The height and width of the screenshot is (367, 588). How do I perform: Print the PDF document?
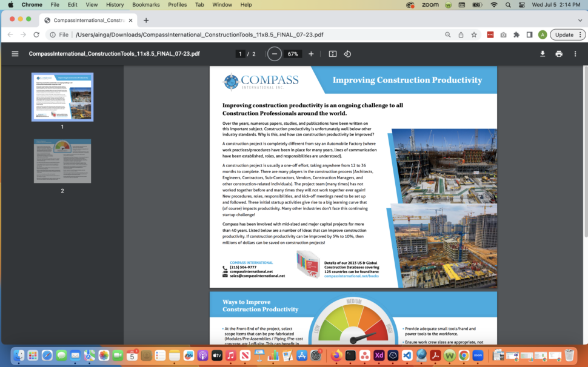tap(559, 54)
